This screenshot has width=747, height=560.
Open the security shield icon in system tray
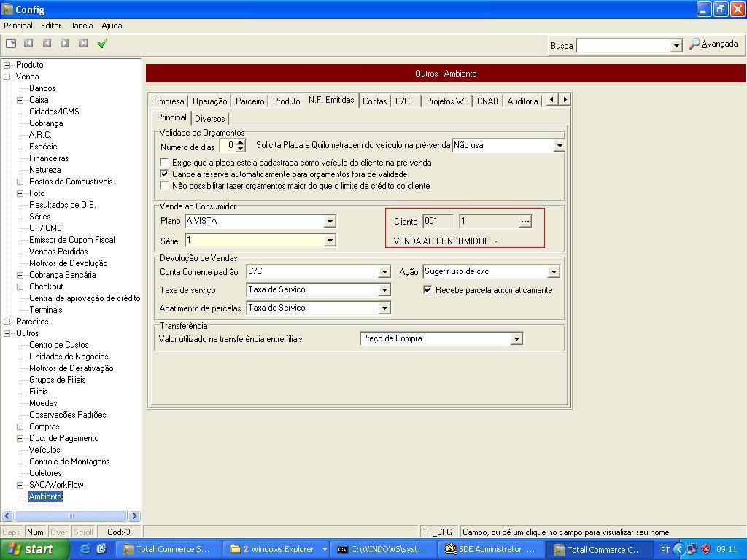(706, 549)
